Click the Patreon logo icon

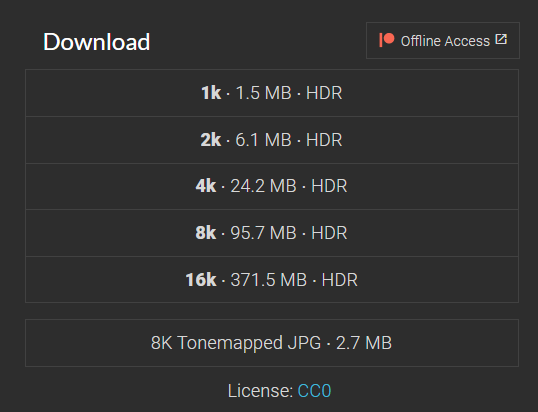[387, 40]
